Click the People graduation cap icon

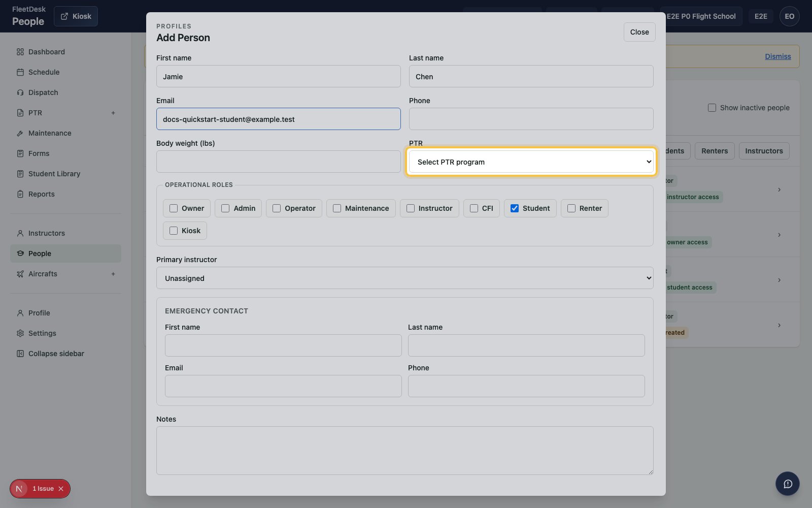tap(20, 253)
